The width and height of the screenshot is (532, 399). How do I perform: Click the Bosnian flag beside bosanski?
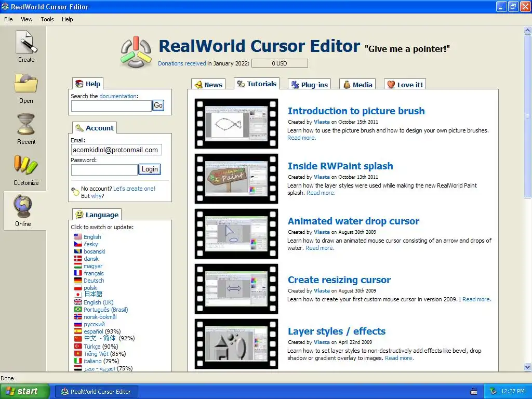[x=78, y=251]
